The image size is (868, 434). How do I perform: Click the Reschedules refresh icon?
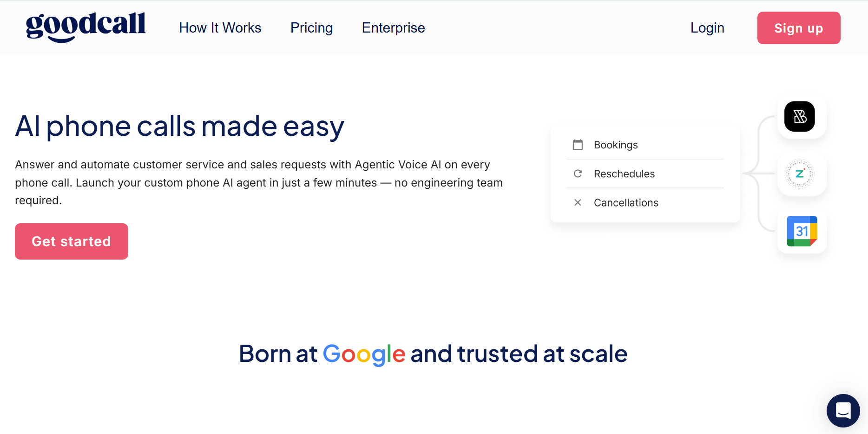[x=578, y=174]
